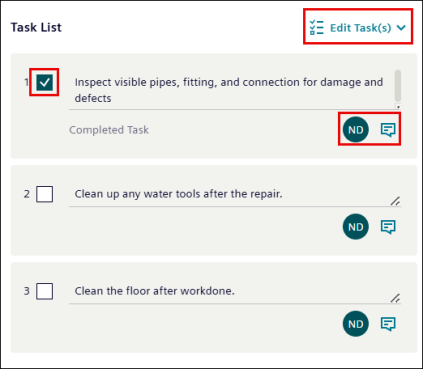Click the 'Task List' heading
The width and height of the screenshot is (423, 369).
coord(36,27)
